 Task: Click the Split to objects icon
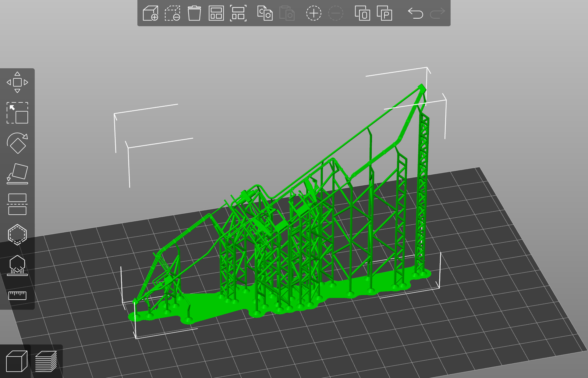pos(363,13)
